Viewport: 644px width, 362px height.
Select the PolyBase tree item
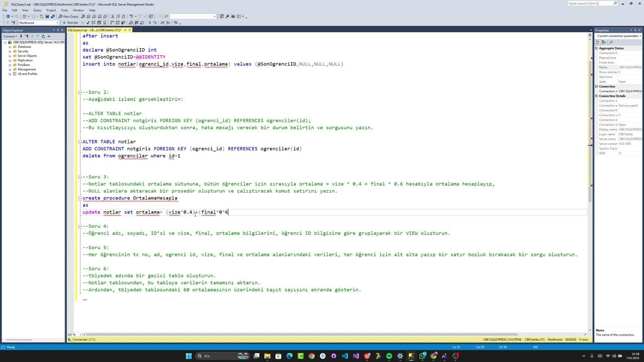click(24, 65)
